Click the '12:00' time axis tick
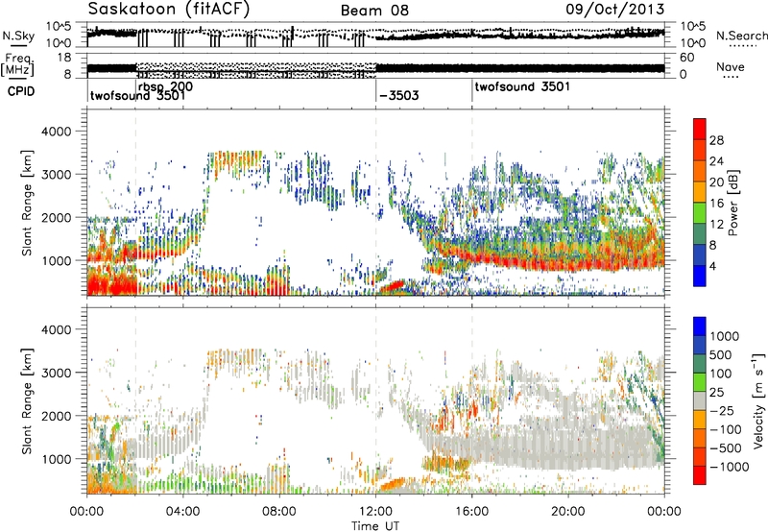768x532 pixels. [375, 512]
